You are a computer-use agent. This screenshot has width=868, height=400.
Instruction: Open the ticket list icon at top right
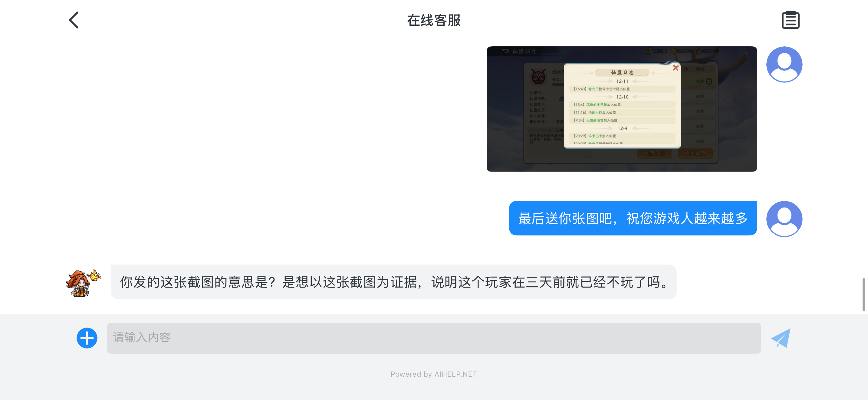click(x=790, y=20)
